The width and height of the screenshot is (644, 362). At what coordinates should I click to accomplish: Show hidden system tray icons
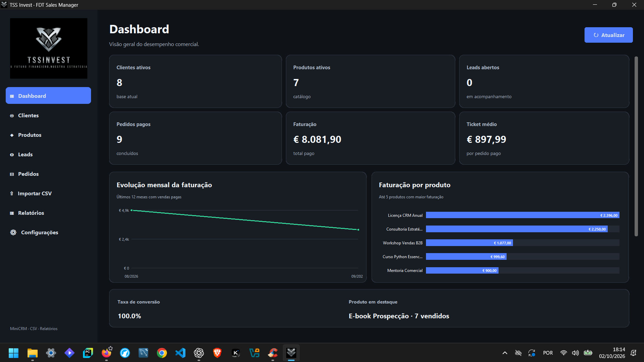click(x=505, y=353)
